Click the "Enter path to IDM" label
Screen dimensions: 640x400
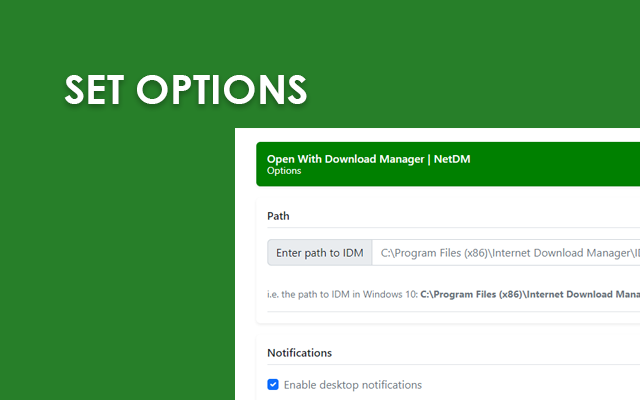320,253
